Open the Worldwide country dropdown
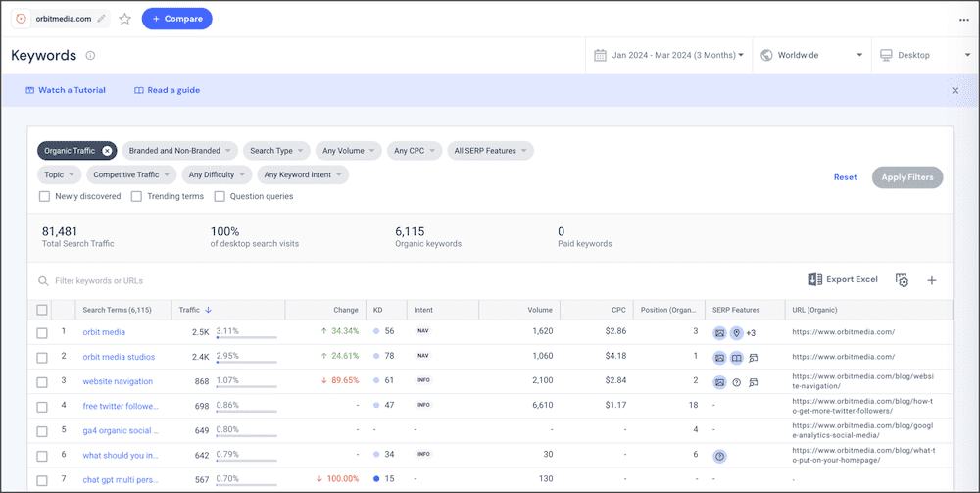This screenshot has height=493, width=980. coord(811,55)
